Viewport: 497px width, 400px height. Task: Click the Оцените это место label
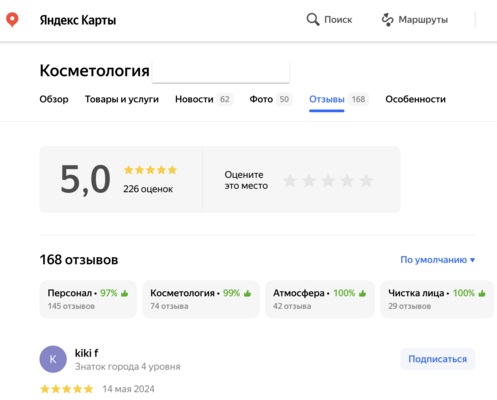246,180
